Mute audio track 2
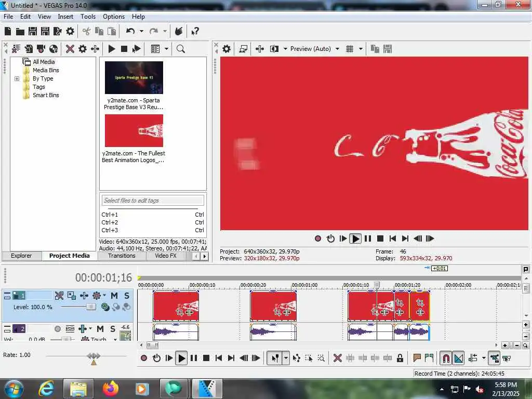 (100, 328)
